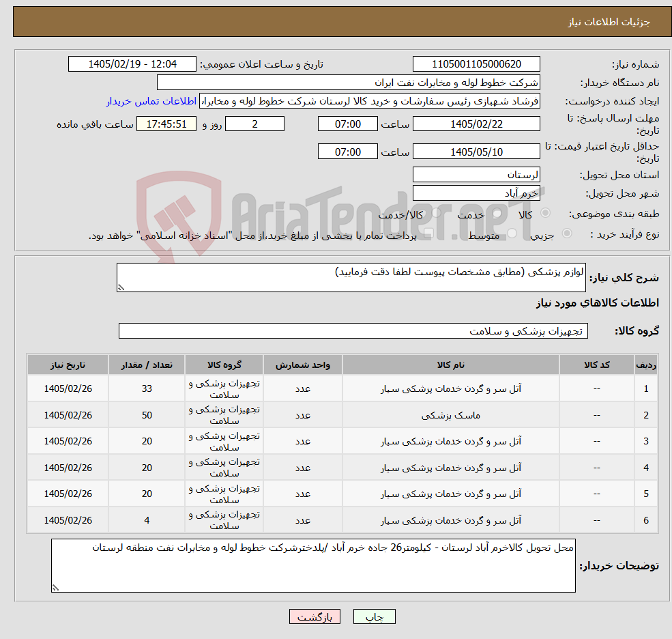Click the نام کالا column header
Image resolution: width=672 pixels, height=639 pixels.
point(450,365)
